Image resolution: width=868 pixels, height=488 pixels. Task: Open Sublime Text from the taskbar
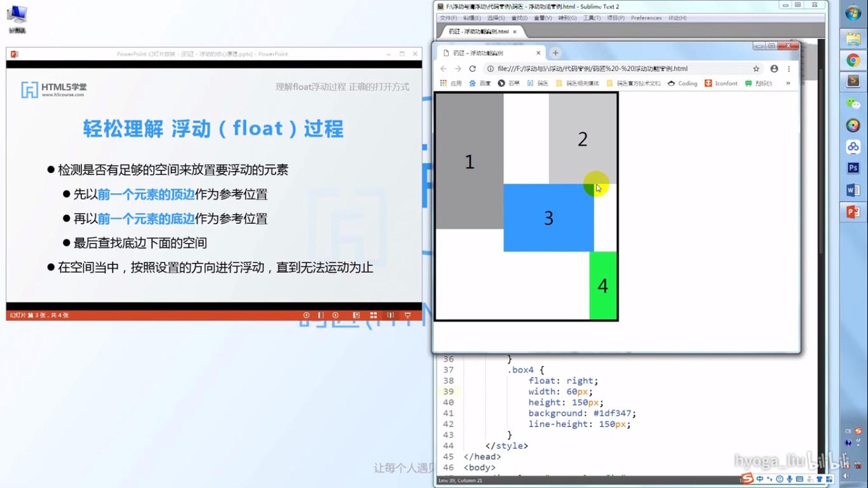coord(853,81)
